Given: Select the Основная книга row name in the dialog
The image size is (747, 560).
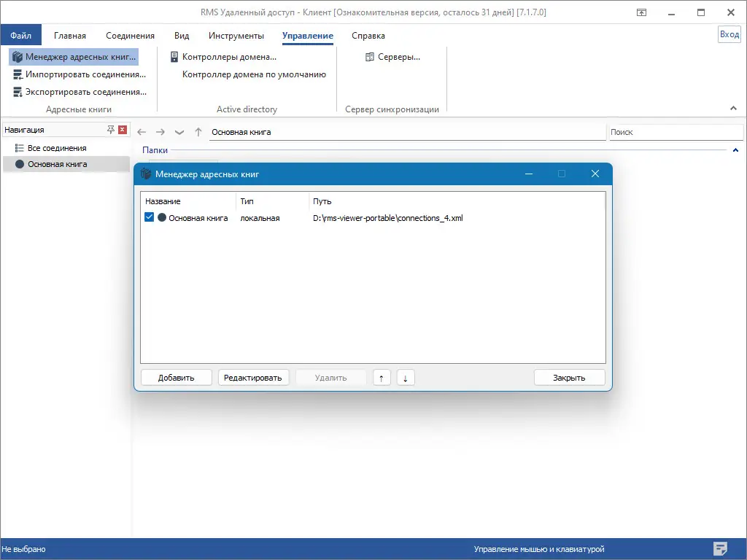Looking at the screenshot, I should pos(198,218).
